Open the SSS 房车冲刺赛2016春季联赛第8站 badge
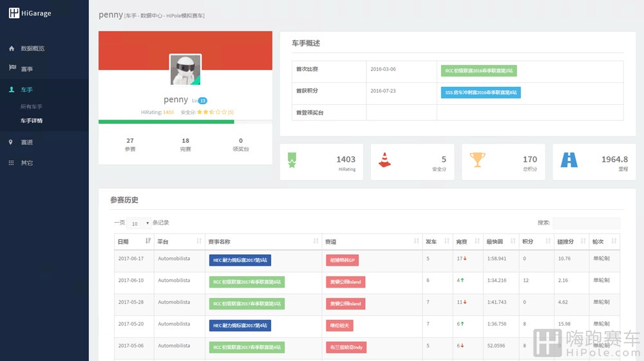Image resolution: width=644 pixels, height=361 pixels. [x=481, y=92]
